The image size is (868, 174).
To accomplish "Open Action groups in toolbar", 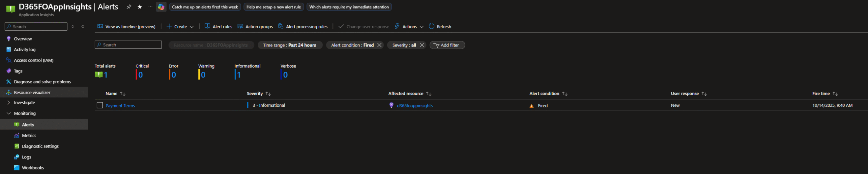I will click(255, 27).
